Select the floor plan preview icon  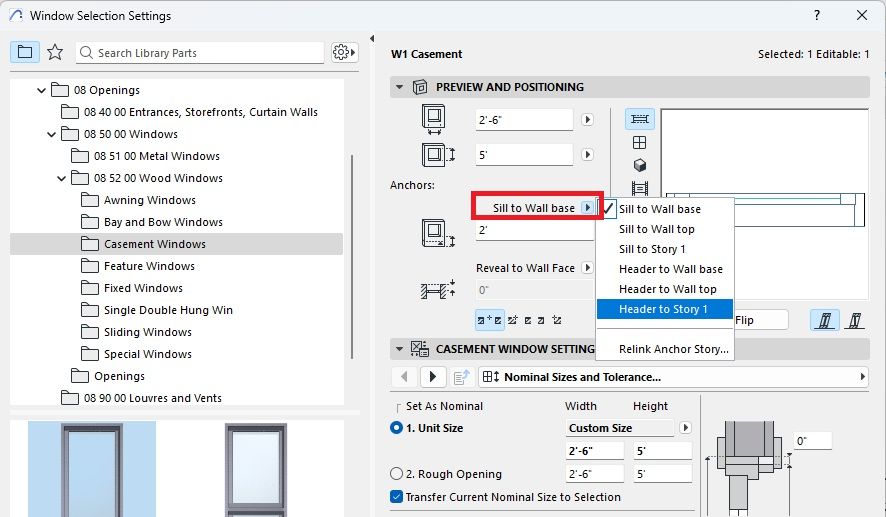pyautogui.click(x=639, y=120)
